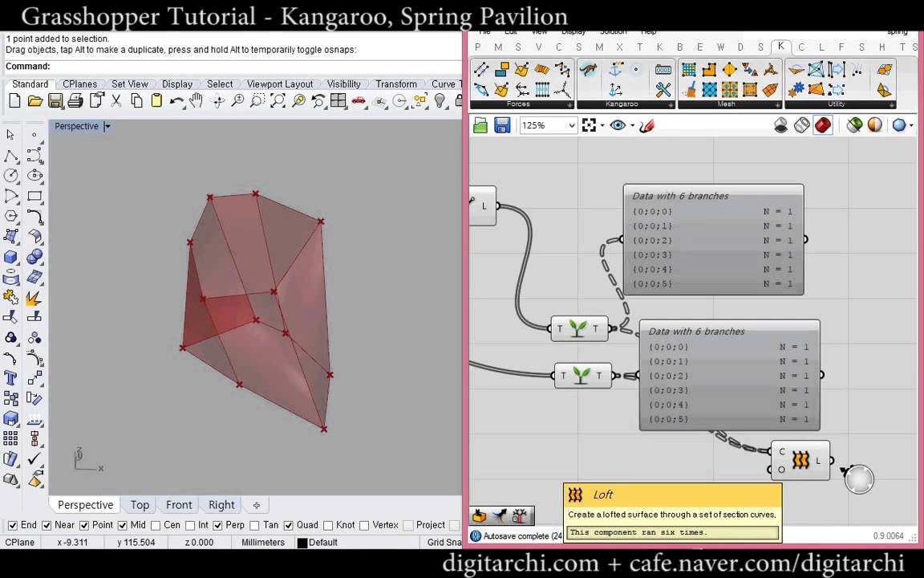Add new viewport tab with plus button
The width and height of the screenshot is (924, 578).
coord(257,505)
